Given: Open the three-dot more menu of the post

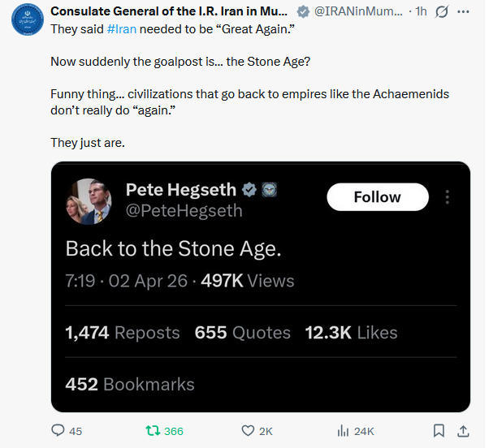Looking at the screenshot, I should [x=464, y=12].
